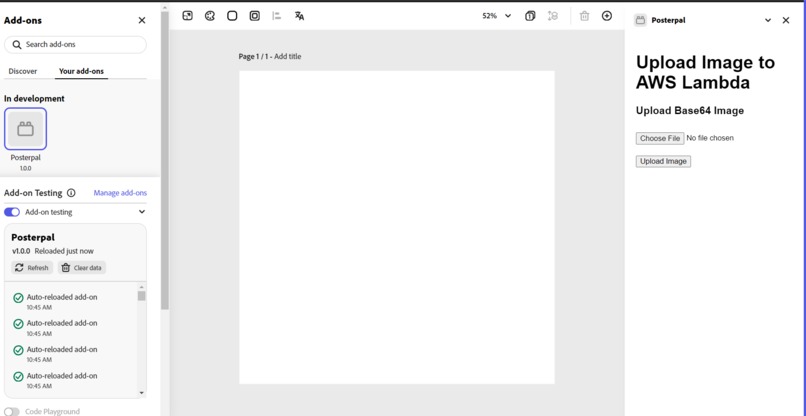
Task: Expand the Posterpal panel chevron menu
Action: pyautogui.click(x=768, y=20)
